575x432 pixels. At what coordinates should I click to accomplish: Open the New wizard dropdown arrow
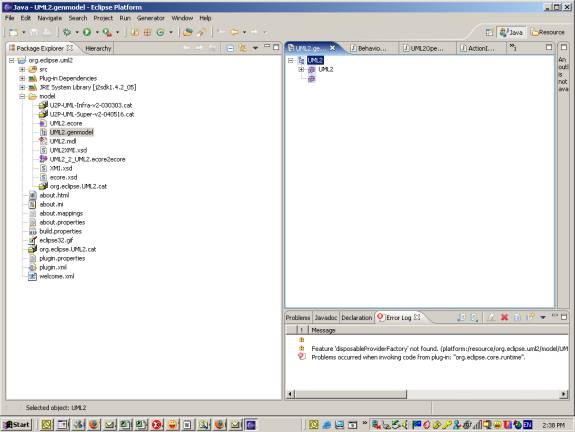click(24, 32)
